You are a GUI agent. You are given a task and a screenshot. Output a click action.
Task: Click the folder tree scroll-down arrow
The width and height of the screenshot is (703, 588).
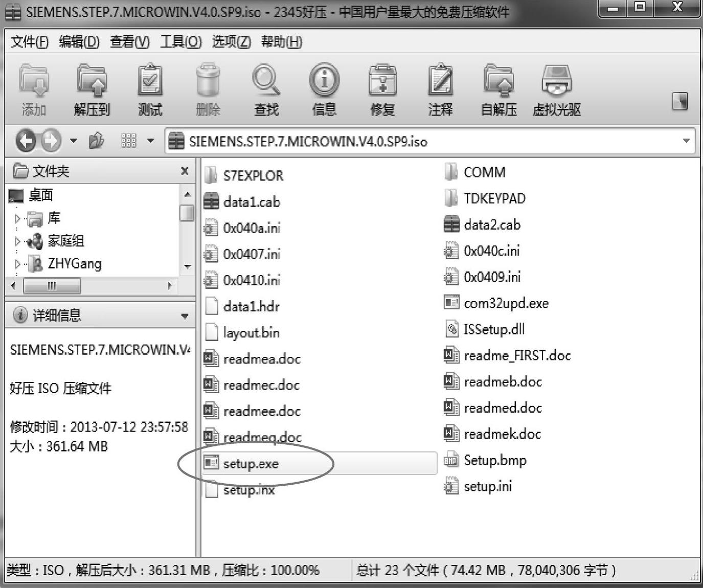[x=187, y=266]
